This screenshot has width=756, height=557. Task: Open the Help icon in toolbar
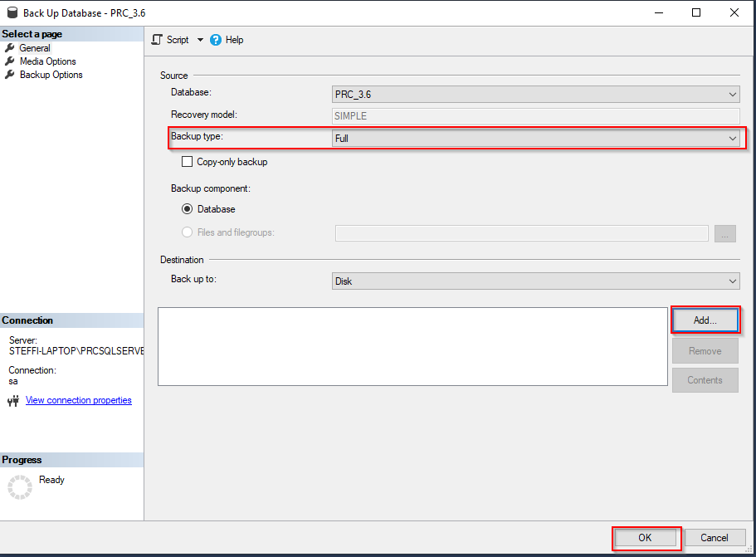(x=216, y=40)
